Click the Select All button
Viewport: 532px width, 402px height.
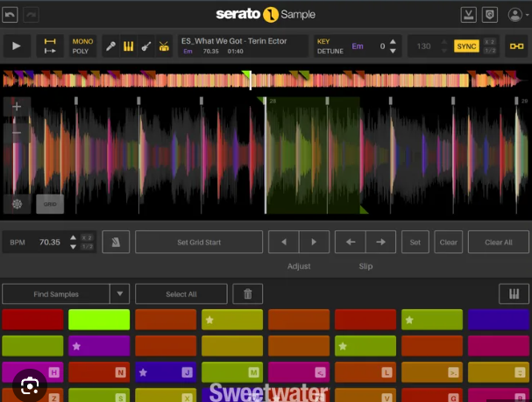click(181, 294)
